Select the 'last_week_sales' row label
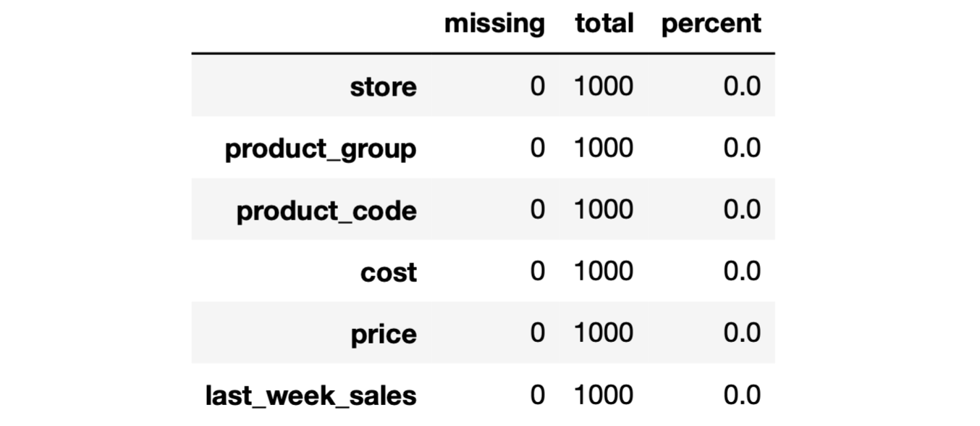 [311, 396]
